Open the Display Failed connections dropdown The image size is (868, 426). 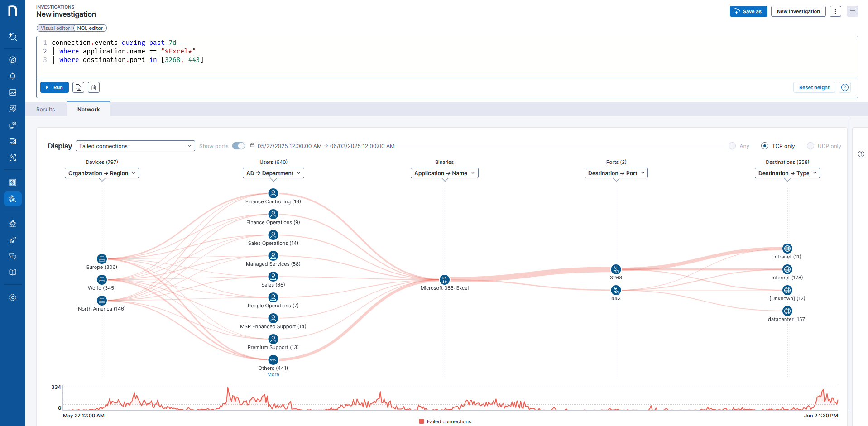135,146
